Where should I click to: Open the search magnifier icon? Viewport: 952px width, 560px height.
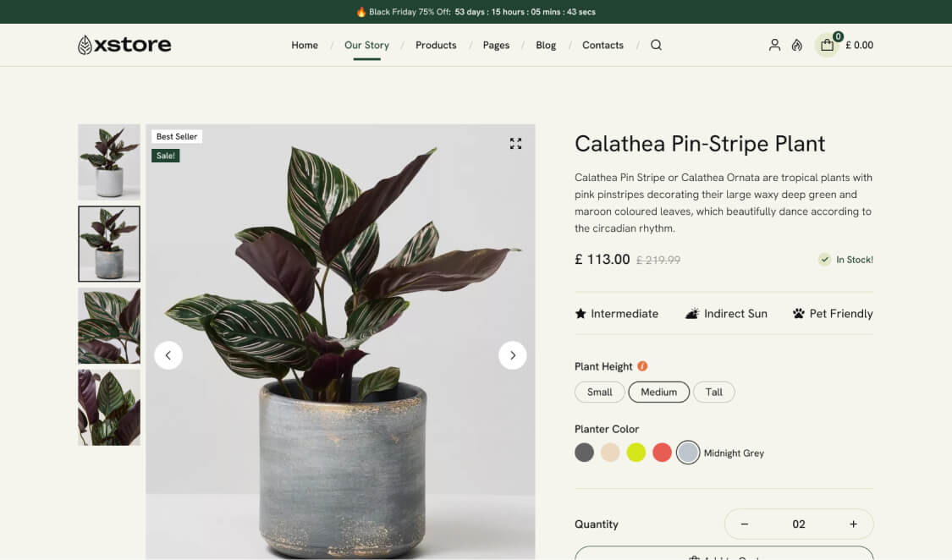656,45
